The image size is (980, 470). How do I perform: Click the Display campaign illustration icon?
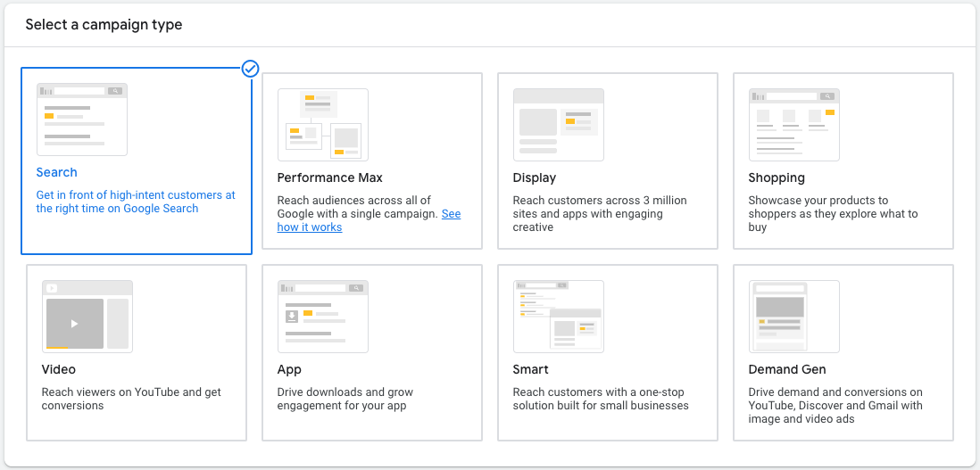coord(559,125)
